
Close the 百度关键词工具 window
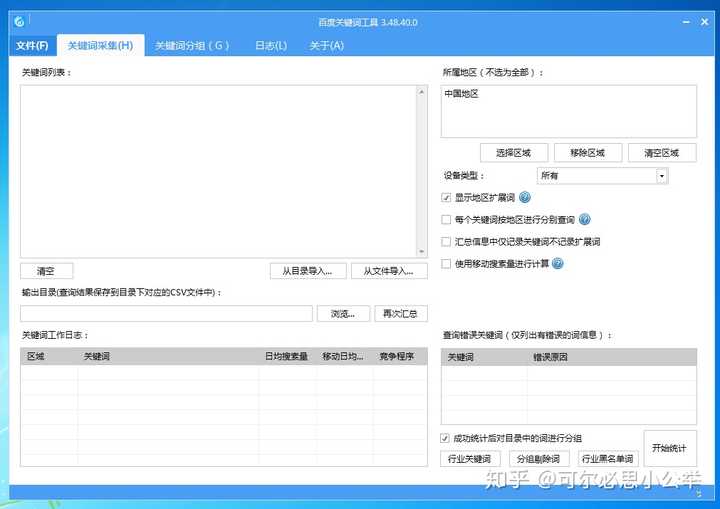point(705,22)
